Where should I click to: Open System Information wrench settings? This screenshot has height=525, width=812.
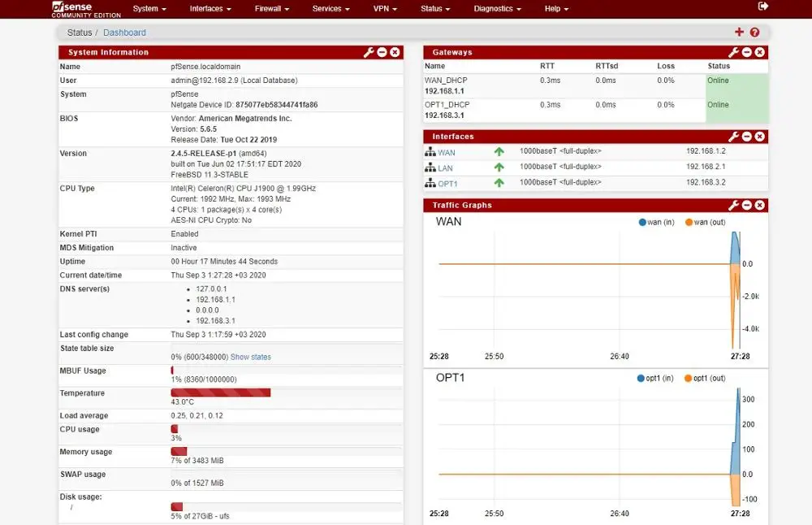(x=368, y=52)
